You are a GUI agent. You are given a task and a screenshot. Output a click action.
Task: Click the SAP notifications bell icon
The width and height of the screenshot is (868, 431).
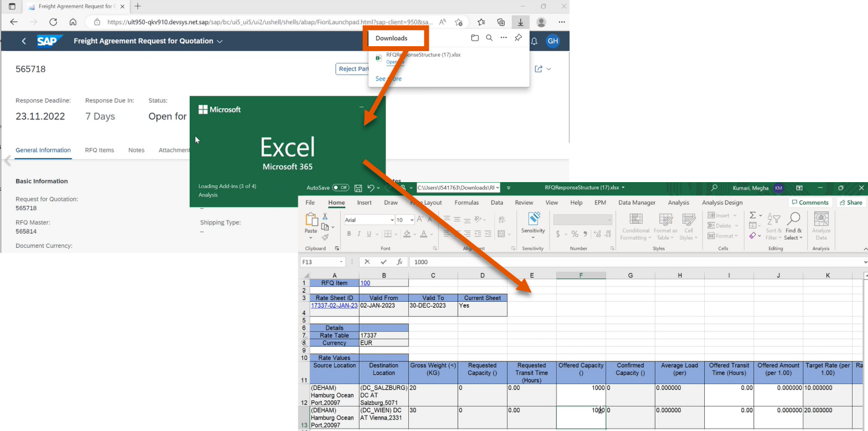(534, 41)
